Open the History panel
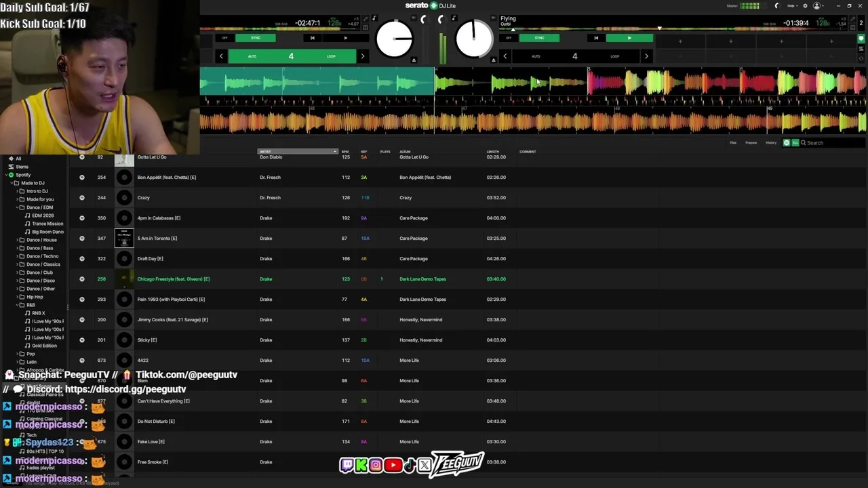This screenshot has width=868, height=488. [771, 143]
